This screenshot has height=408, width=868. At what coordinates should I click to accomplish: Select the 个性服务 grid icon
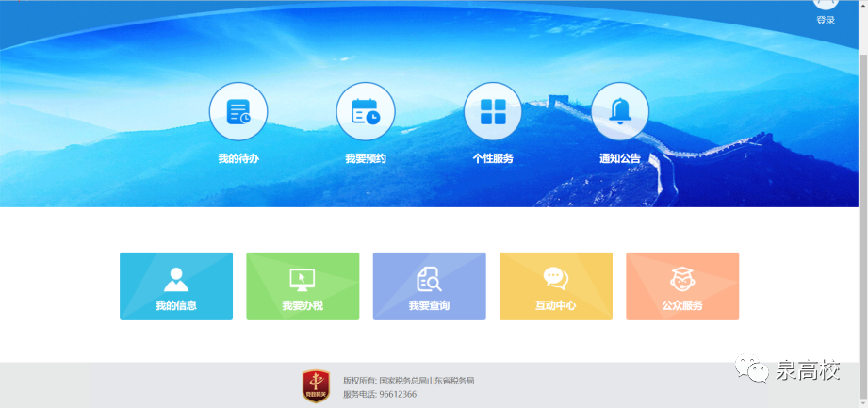click(492, 112)
